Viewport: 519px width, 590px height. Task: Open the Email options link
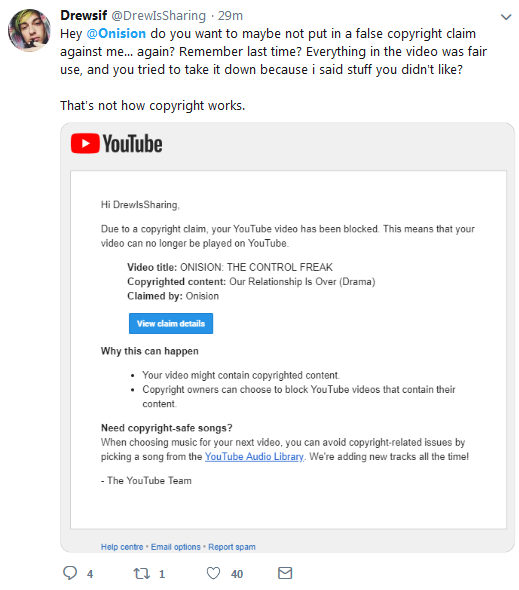tap(176, 547)
